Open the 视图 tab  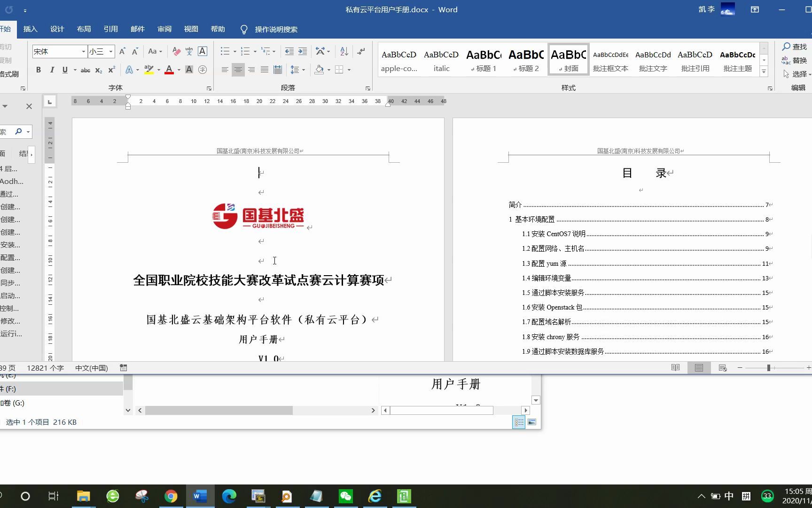(x=191, y=29)
